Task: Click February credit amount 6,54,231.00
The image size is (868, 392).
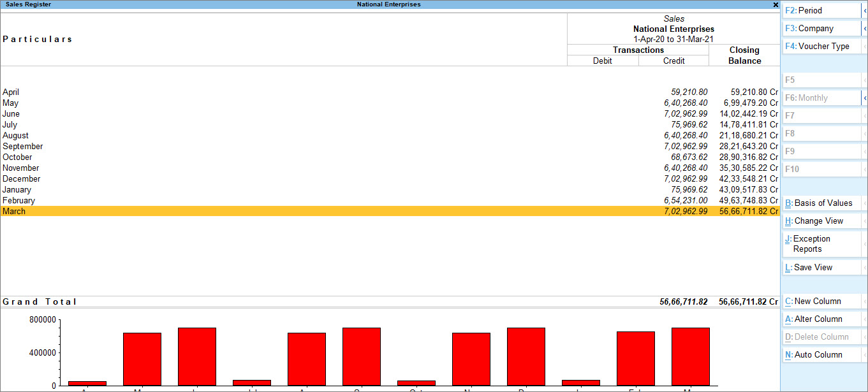Action: (x=686, y=201)
